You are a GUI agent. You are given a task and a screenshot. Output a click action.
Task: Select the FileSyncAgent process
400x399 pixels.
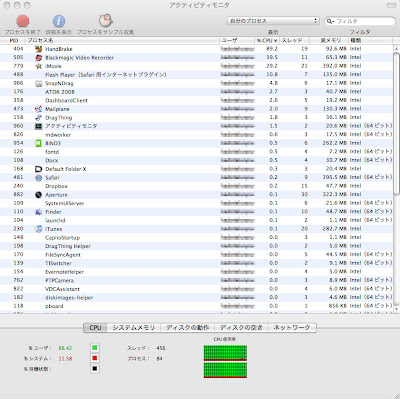[196, 255]
